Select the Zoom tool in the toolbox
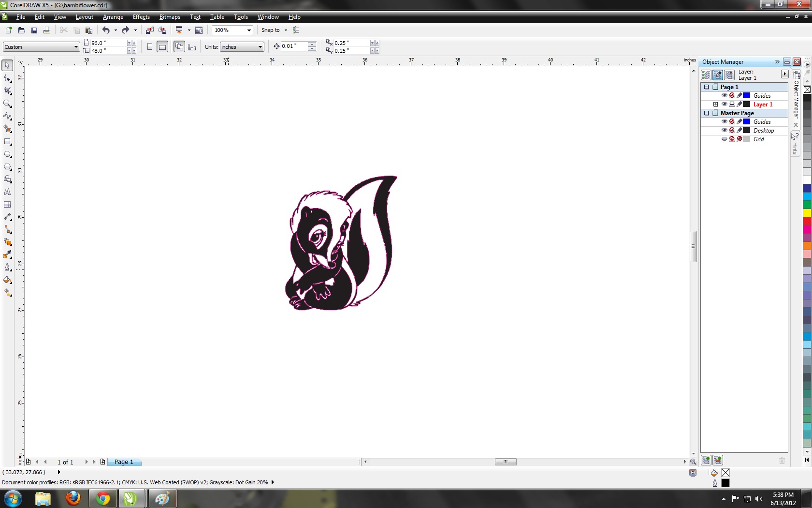The width and height of the screenshot is (812, 508). click(7, 104)
